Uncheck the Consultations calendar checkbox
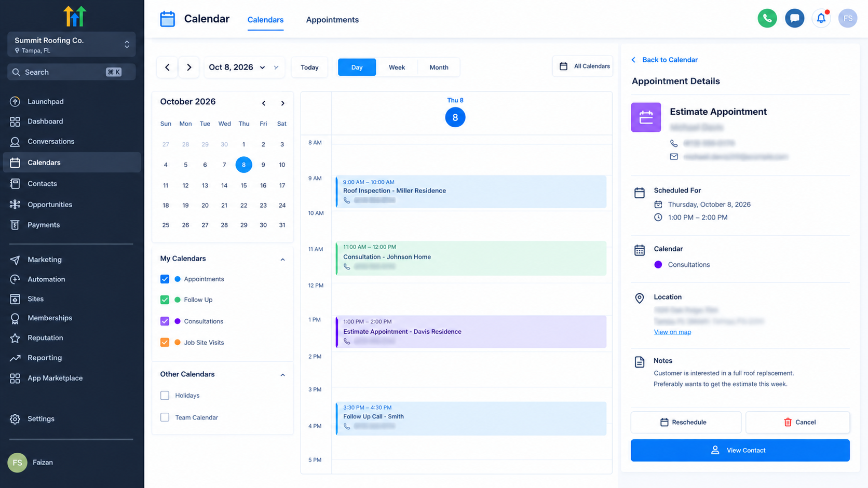Viewport: 868px width, 488px height. tap(165, 321)
